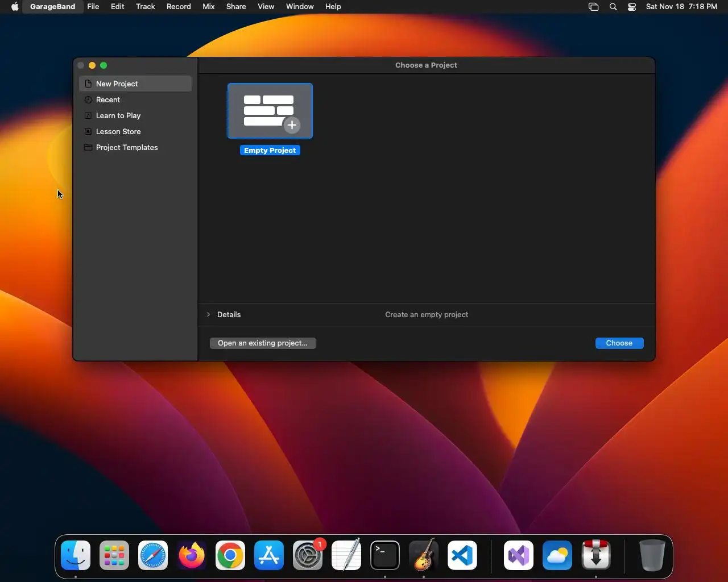Click the Learn to Play note icon
Viewport: 728px width, 582px height.
pyautogui.click(x=88, y=115)
